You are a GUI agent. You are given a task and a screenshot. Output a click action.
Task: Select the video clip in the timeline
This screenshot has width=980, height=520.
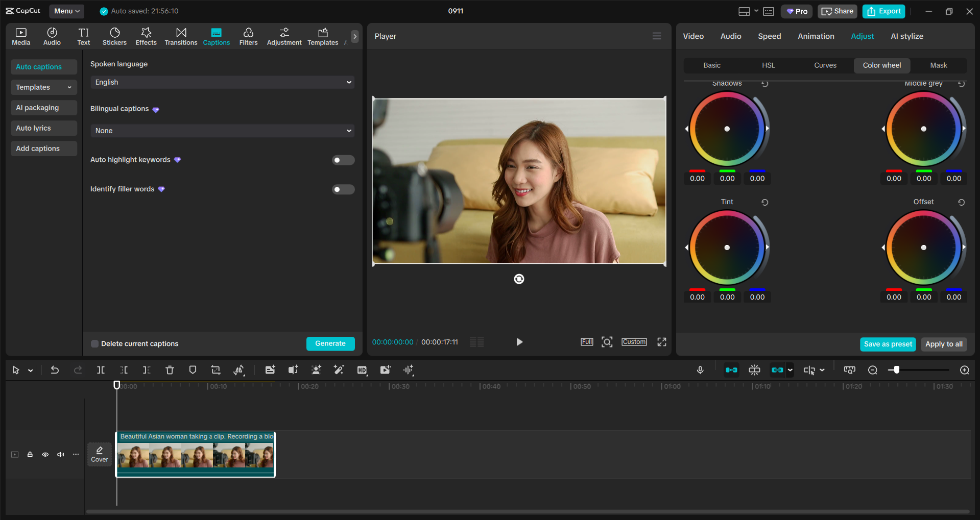(x=195, y=454)
